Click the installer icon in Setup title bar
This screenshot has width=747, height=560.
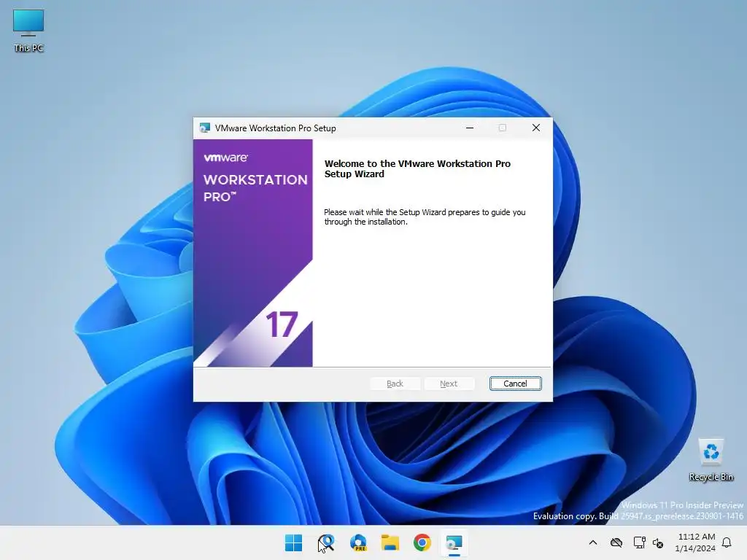coord(205,128)
